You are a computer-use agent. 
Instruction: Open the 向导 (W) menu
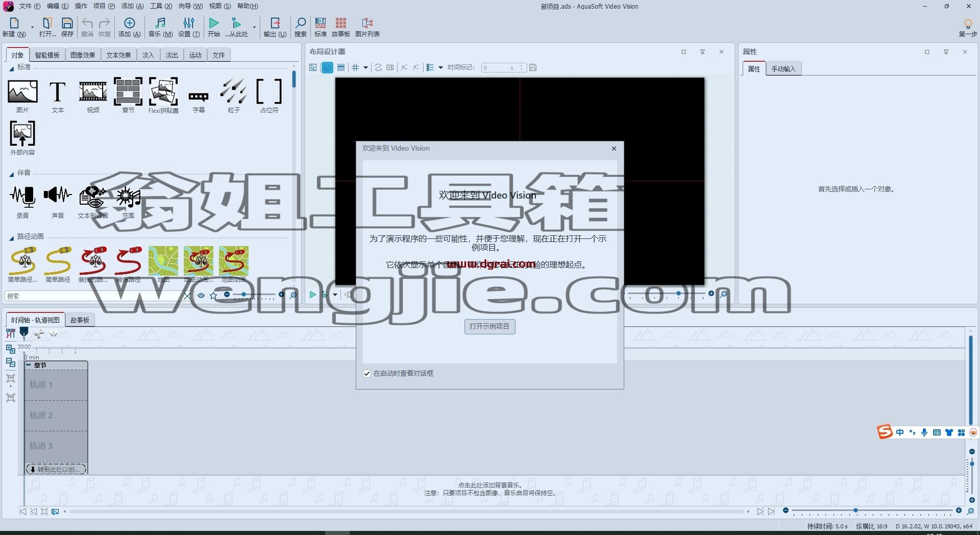click(x=191, y=6)
